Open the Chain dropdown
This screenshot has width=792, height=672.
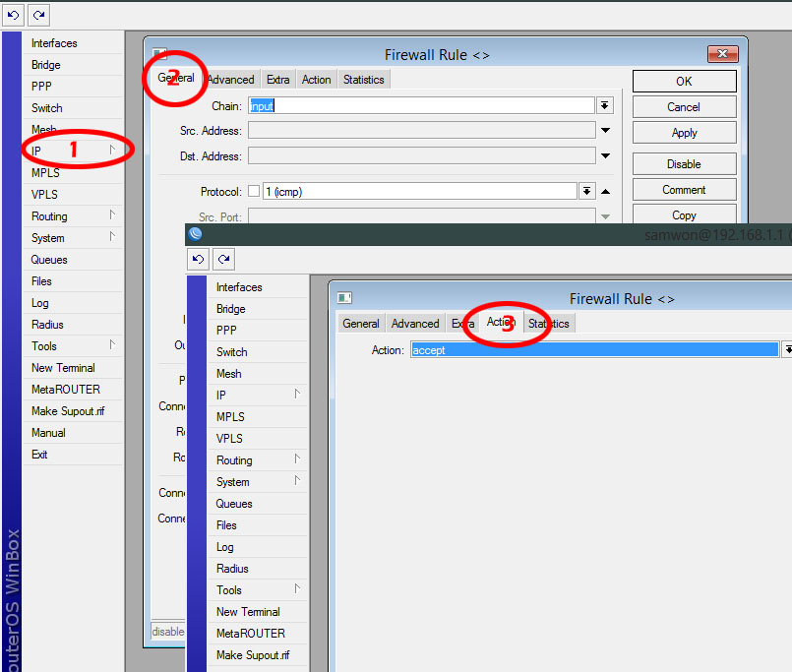605,105
